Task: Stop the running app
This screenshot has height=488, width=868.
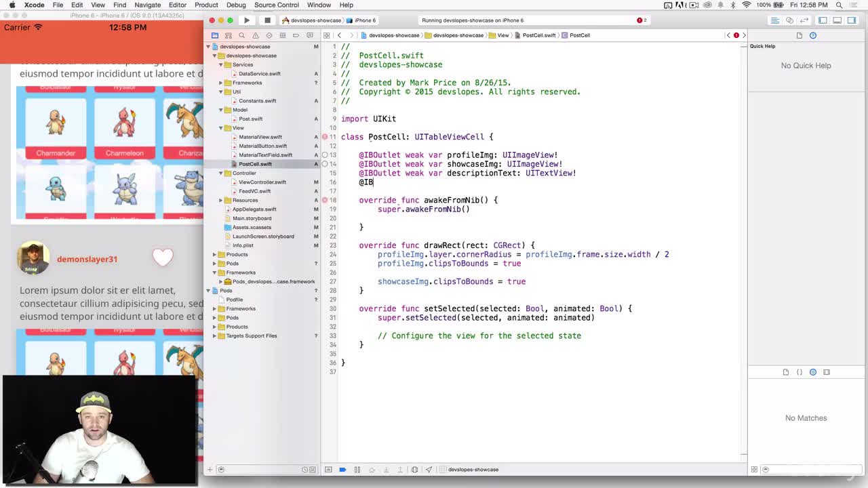Action: (x=267, y=20)
